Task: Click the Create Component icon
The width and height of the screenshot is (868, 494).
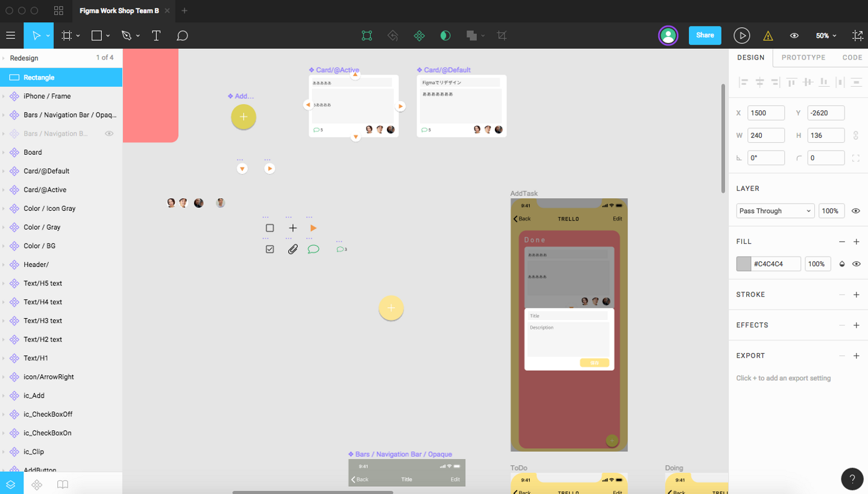Action: (x=420, y=36)
